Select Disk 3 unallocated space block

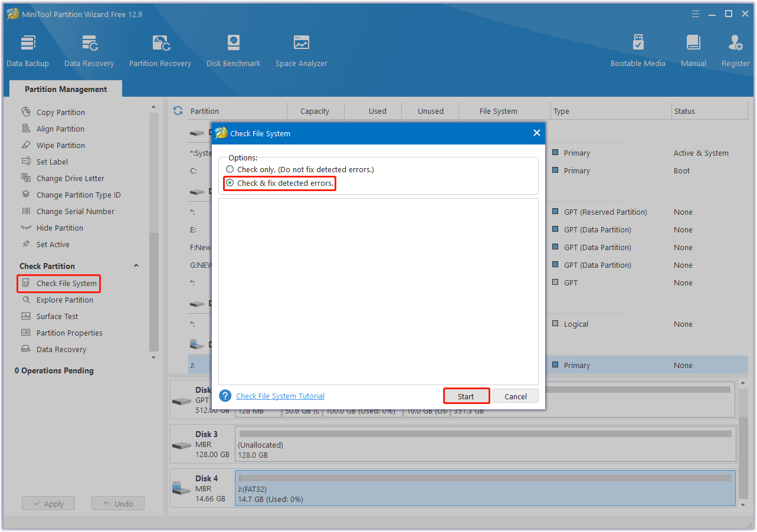coord(485,444)
